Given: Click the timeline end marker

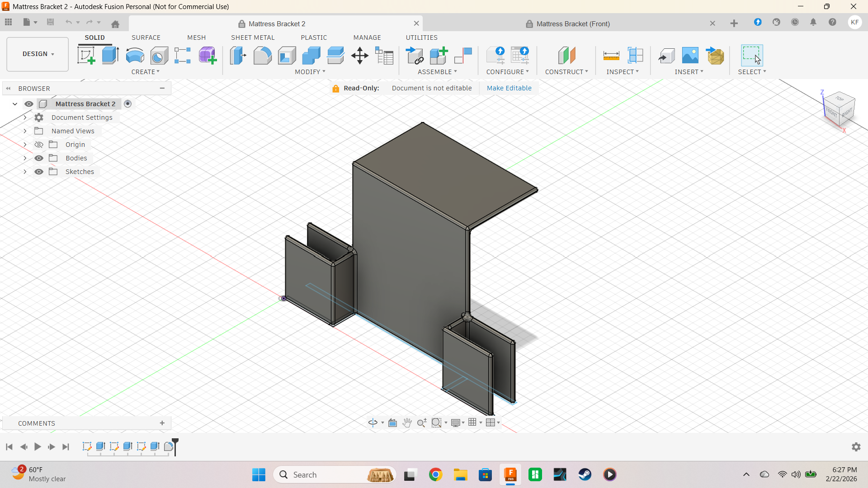Looking at the screenshot, I should [x=175, y=445].
